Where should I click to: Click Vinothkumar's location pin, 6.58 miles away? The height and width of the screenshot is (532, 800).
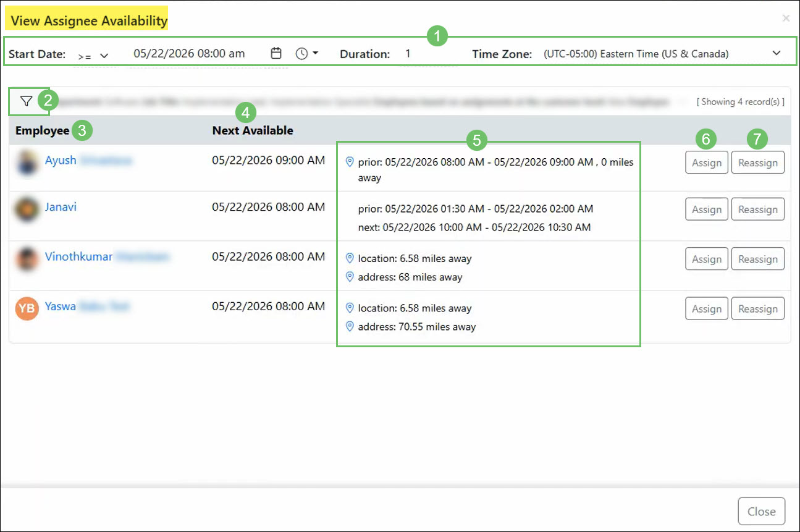pyautogui.click(x=350, y=258)
